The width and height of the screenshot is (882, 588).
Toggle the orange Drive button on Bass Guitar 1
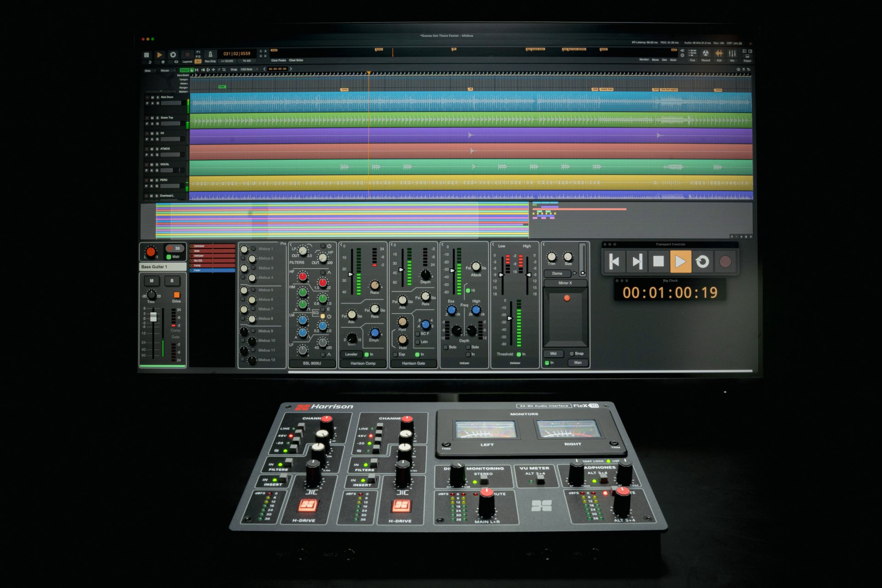(x=176, y=295)
